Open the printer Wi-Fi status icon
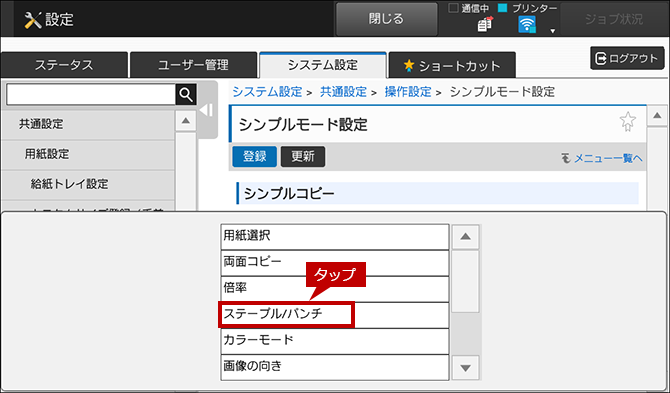This screenshot has width=670, height=393. coord(527,24)
